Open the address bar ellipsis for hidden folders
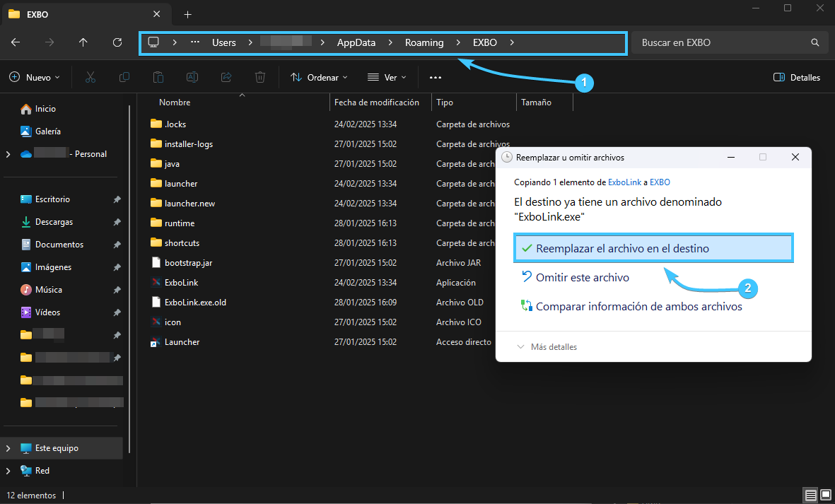The image size is (835, 504). (195, 42)
